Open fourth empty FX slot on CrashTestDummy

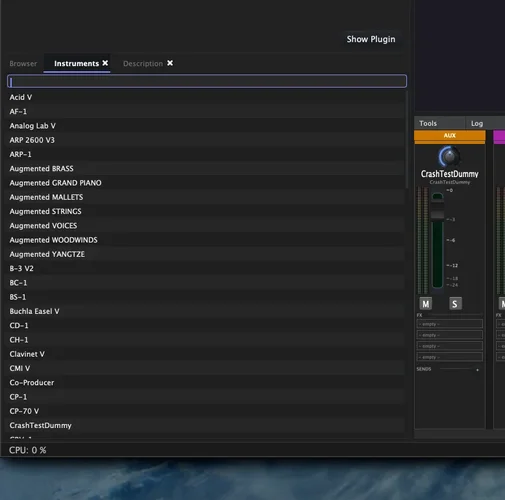[x=449, y=357]
